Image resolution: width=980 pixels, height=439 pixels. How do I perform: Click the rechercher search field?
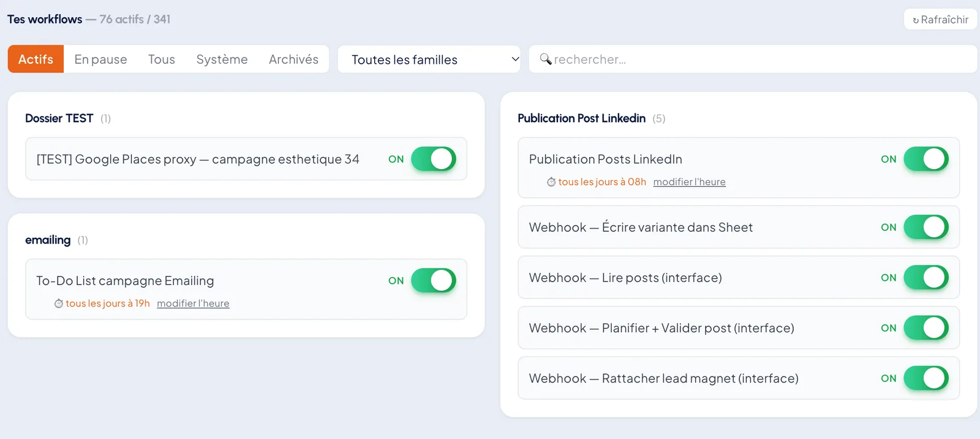(x=753, y=59)
